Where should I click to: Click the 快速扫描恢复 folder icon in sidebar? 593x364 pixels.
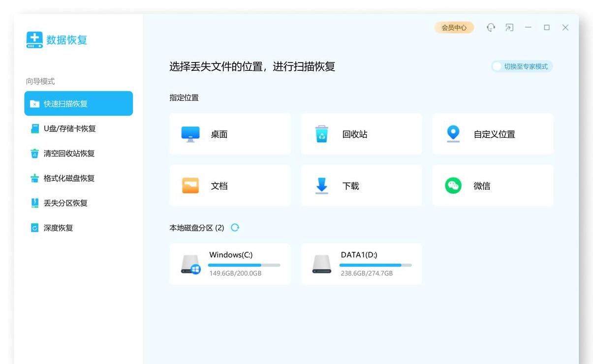[x=34, y=104]
